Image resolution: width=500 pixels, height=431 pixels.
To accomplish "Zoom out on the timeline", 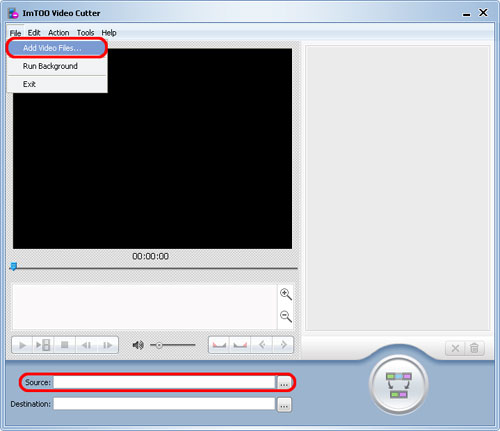I will point(286,316).
